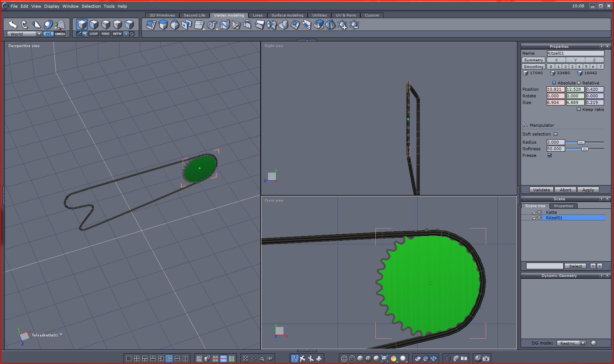Click the Size Z value field

595,102
